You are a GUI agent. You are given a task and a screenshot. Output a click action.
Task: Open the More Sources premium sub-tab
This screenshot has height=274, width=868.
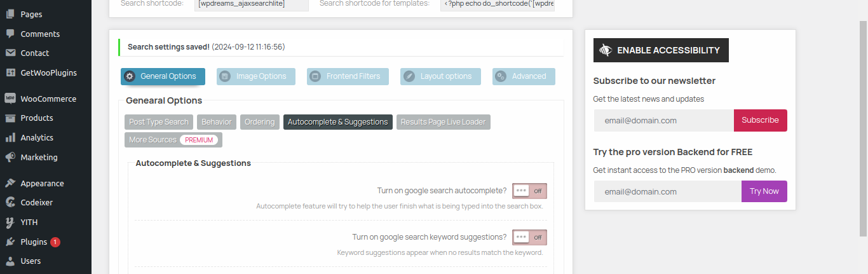coord(173,140)
